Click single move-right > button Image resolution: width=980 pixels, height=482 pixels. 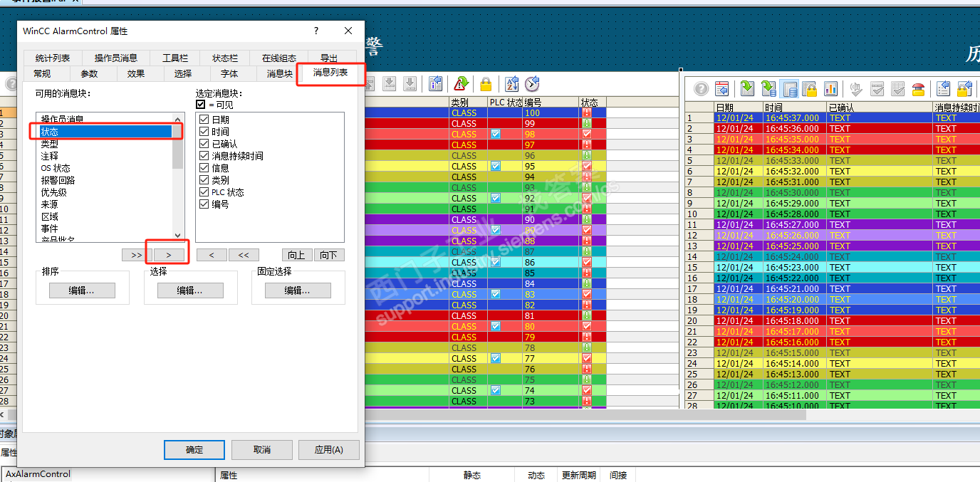tap(168, 255)
